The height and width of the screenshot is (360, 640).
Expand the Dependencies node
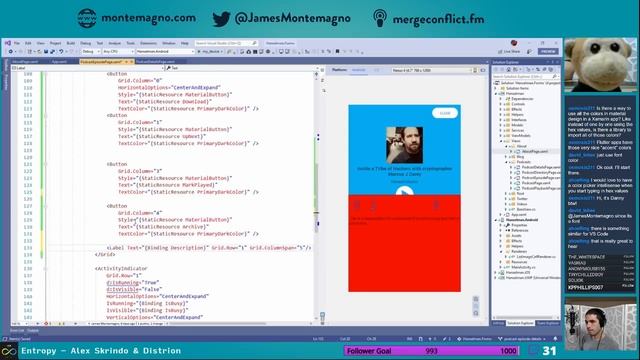click(x=501, y=99)
